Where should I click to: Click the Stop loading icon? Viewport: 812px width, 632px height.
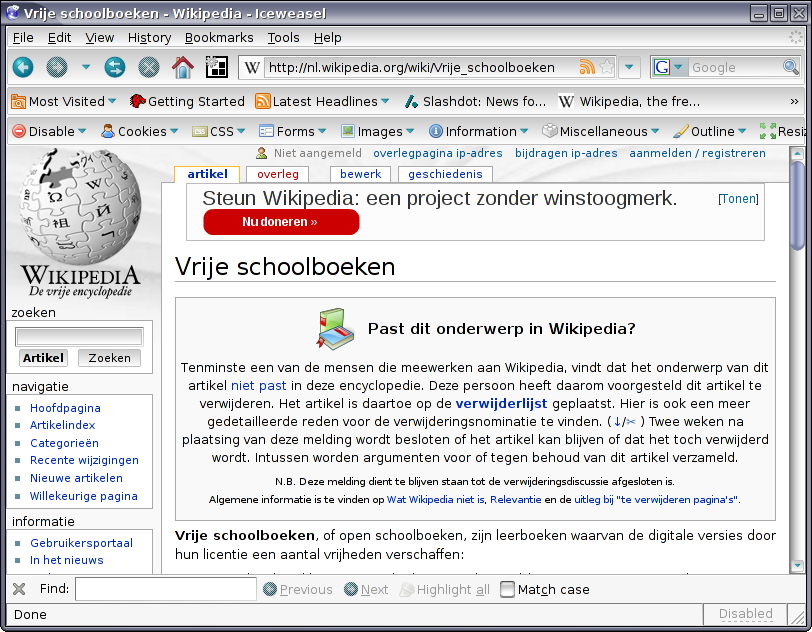[149, 68]
